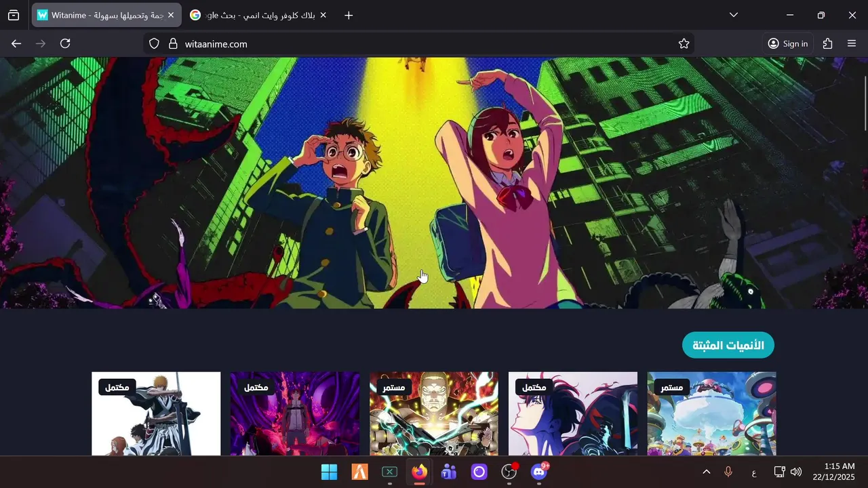
Task: Switch to the Witanime tab
Action: pyautogui.click(x=106, y=15)
